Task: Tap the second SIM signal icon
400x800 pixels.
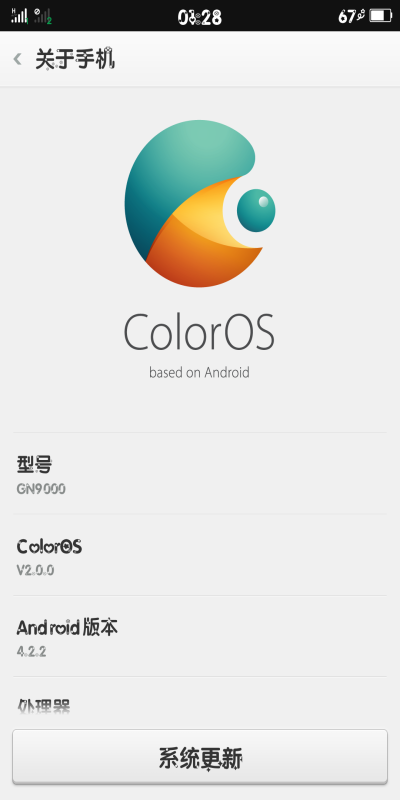Action: 43,16
